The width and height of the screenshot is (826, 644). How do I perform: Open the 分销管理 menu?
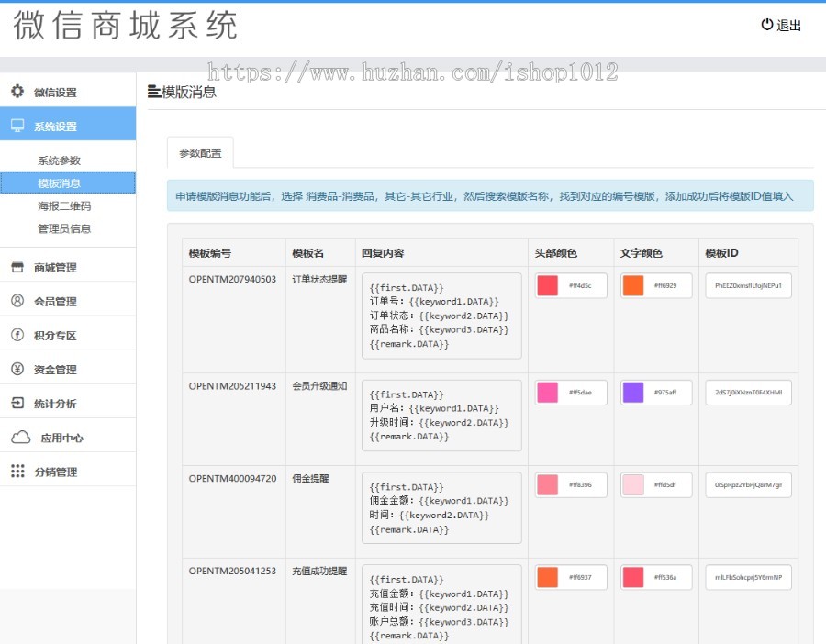(x=68, y=472)
